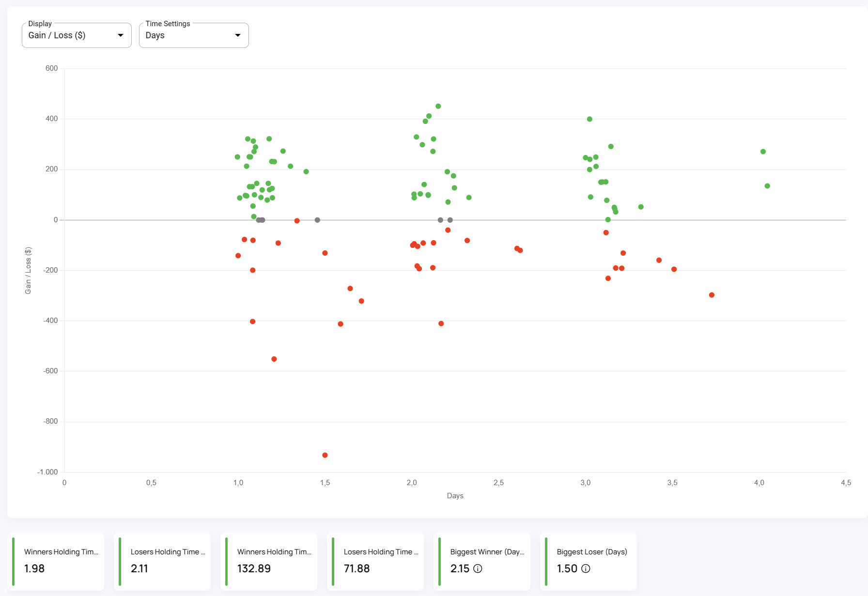Select the Biggest Winner (Days) card
Screen dimensions: 868x596
coord(482,562)
